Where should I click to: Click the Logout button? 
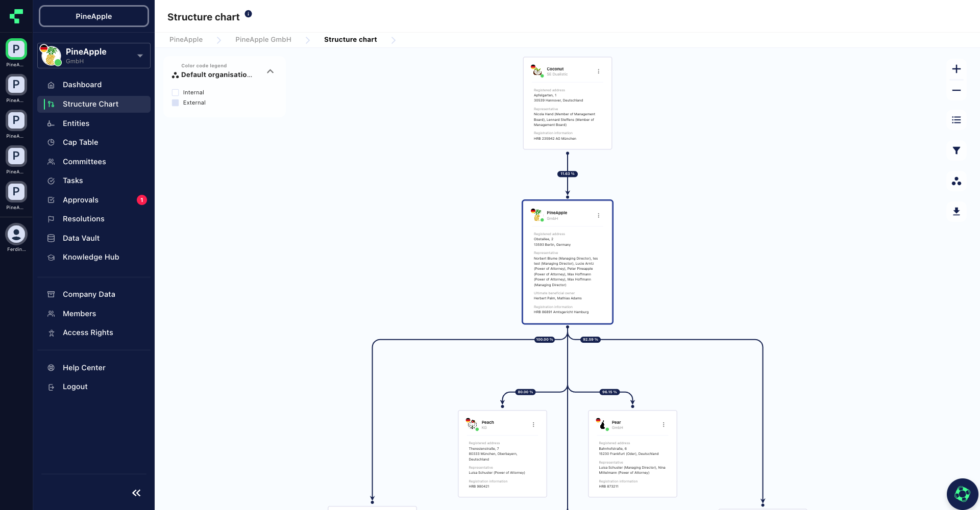pyautogui.click(x=75, y=387)
